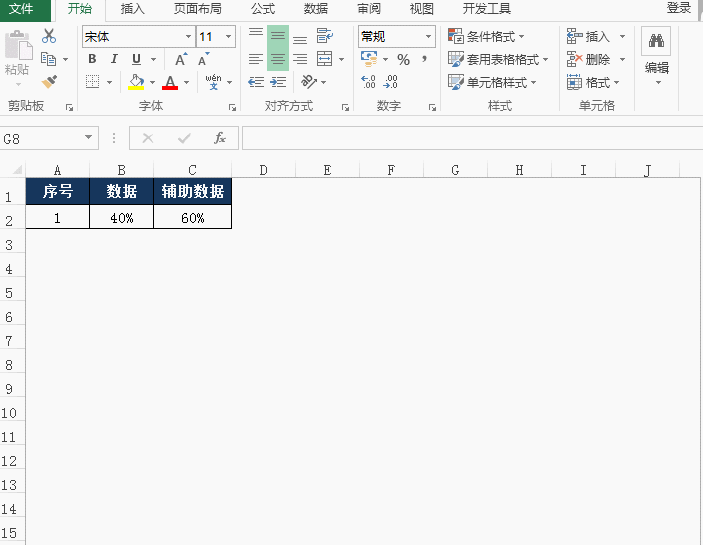This screenshot has width=703, height=545.
Task: Click 插入 insert cells button
Action: (x=588, y=36)
